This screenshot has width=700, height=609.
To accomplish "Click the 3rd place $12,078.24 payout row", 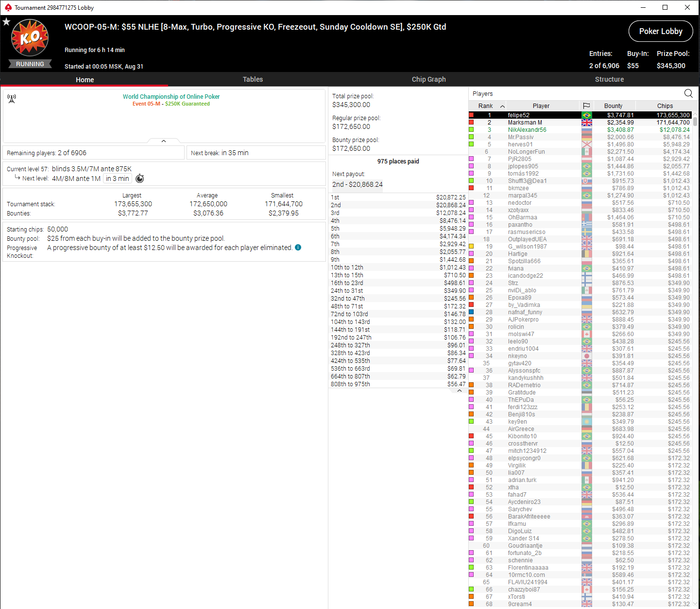I will pos(398,213).
